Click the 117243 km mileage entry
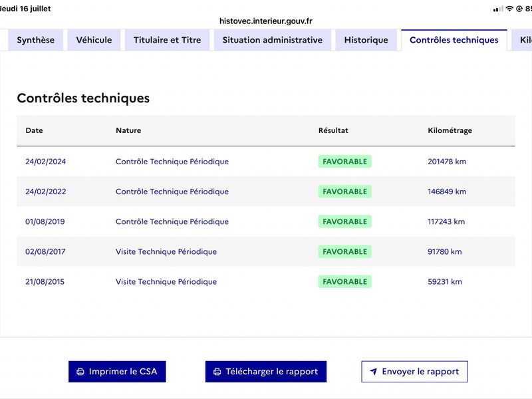532x399 pixels. (x=446, y=221)
